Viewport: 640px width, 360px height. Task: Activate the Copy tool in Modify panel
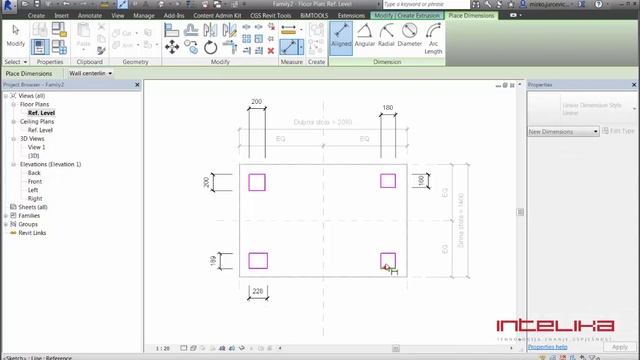(191, 47)
